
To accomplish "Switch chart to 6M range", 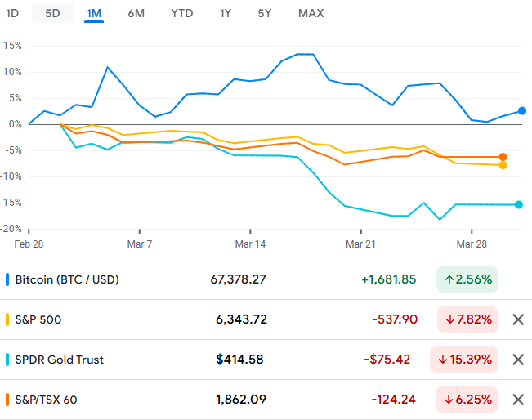I will 136,13.
